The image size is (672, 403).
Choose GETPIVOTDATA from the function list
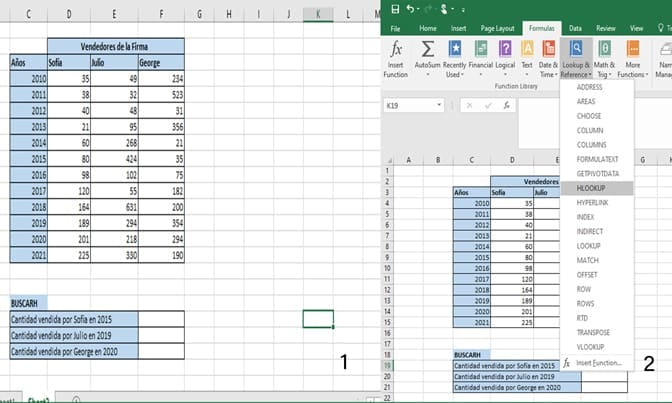tap(597, 174)
